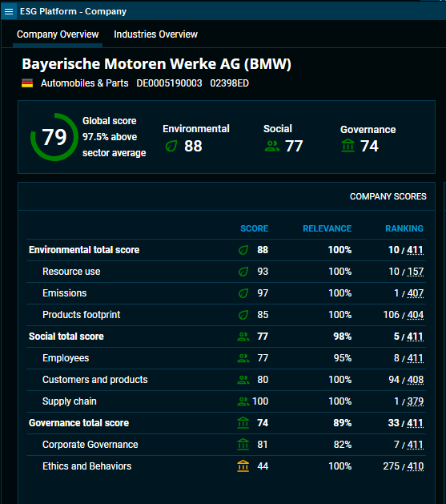446x504 pixels.
Task: Click the global score 79 gauge
Action: click(54, 137)
